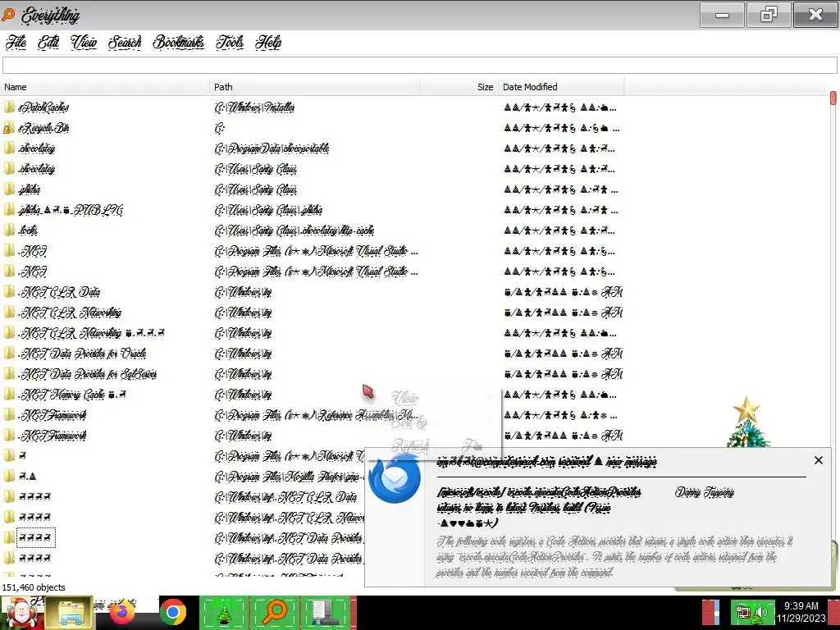
Task: Click the Christmas tree with star desktop ornament
Action: click(747, 422)
